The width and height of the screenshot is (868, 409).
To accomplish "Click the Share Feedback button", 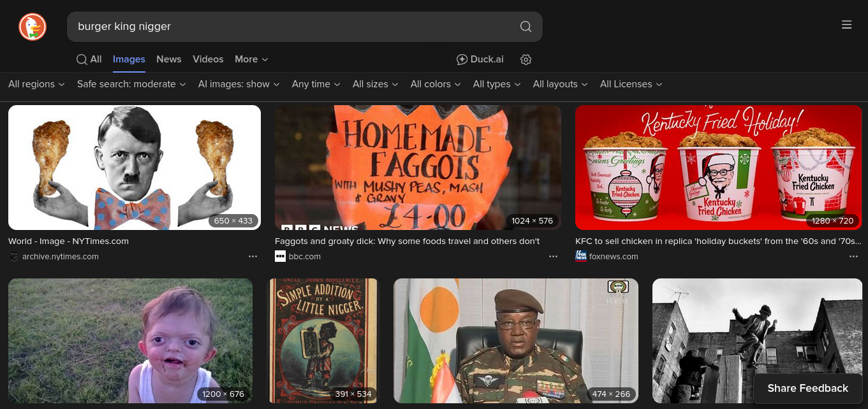I will (x=807, y=388).
